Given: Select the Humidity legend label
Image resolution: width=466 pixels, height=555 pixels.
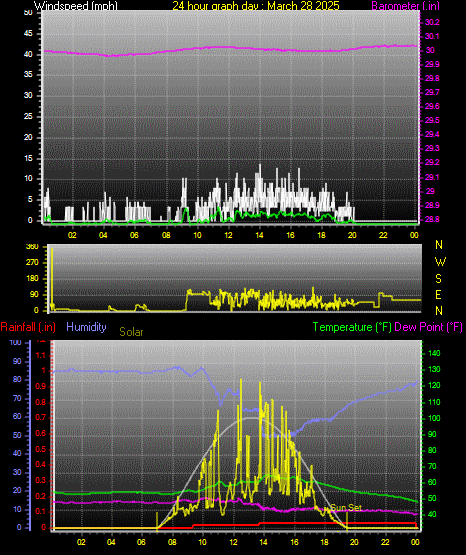Looking at the screenshot, I should pos(86,327).
